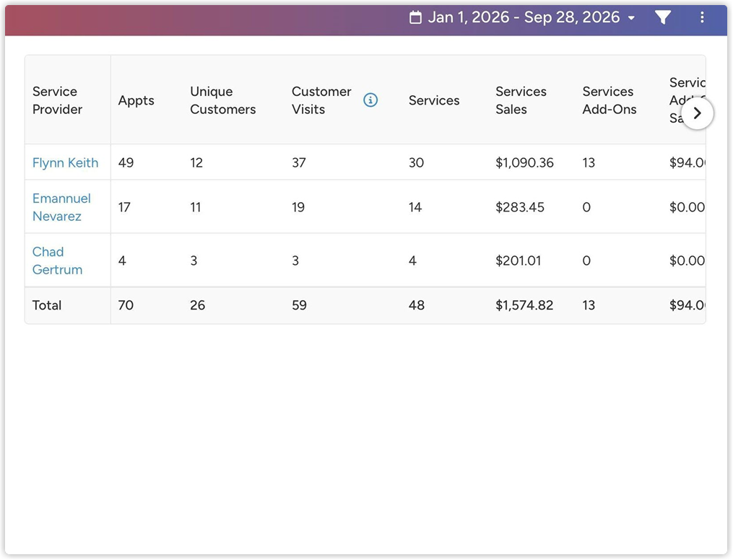Click the Customer Visits info icon
This screenshot has height=560, width=733.
(x=370, y=100)
